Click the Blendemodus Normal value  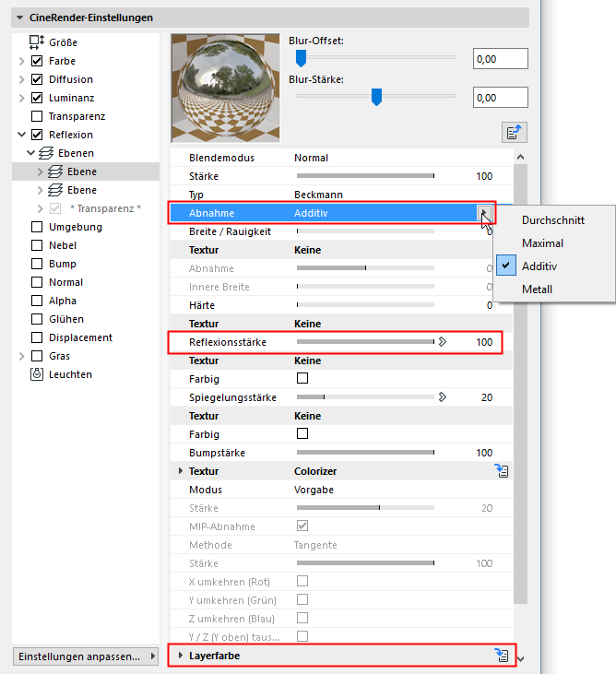311,158
